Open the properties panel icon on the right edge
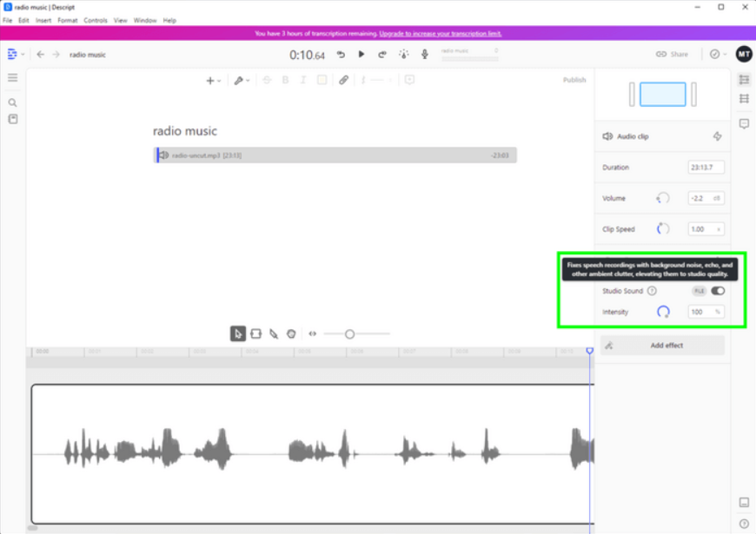The height and width of the screenshot is (534, 756). [x=744, y=79]
